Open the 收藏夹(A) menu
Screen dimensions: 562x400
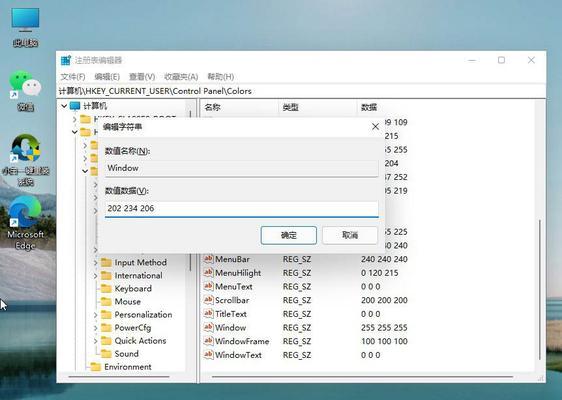[181, 77]
